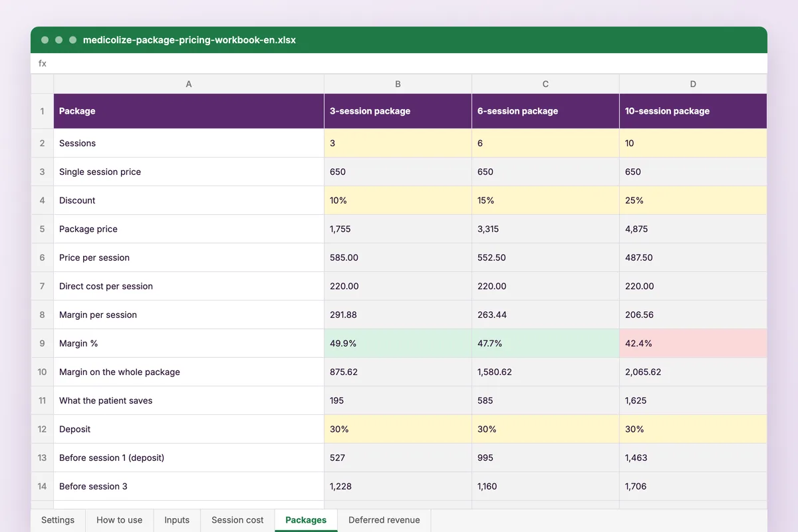The image size is (798, 532).
Task: Select 'What the patient saves' cell
Action: [189, 400]
